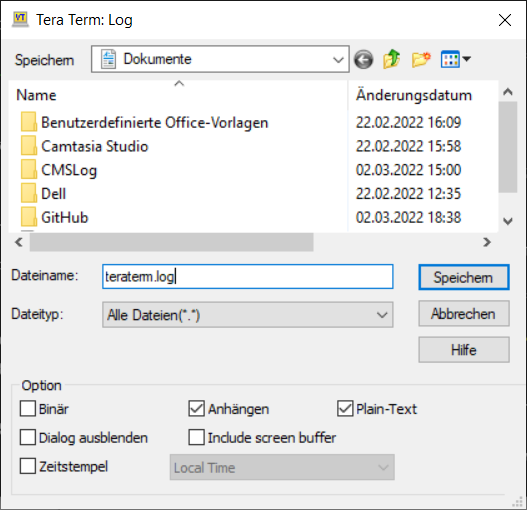This screenshot has width=527, height=510.
Task: Go up one folder level icon
Action: [392, 59]
